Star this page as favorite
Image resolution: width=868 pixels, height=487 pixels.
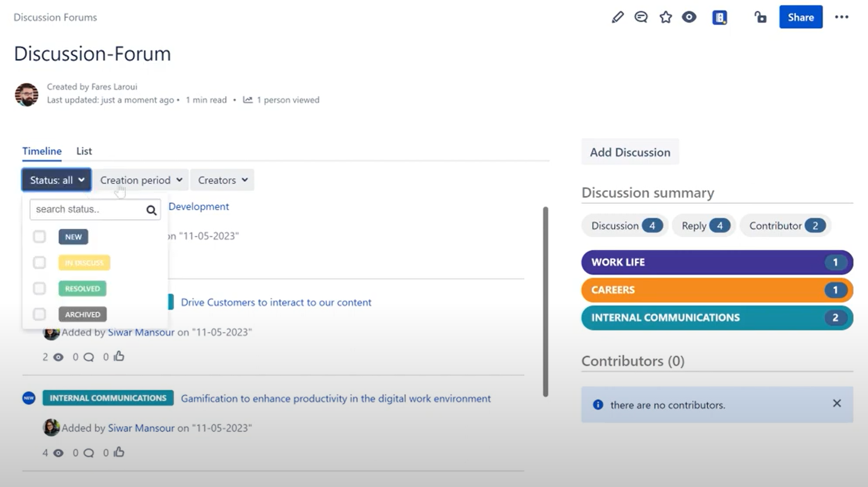pyautogui.click(x=665, y=17)
